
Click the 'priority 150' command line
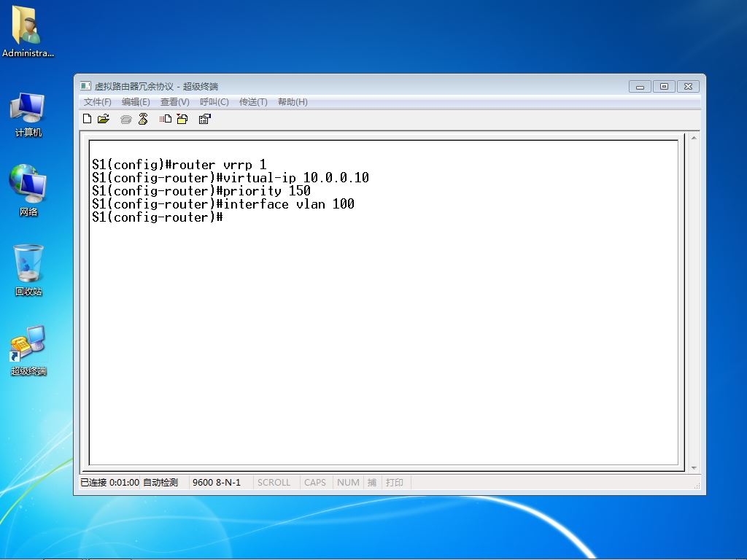point(201,192)
